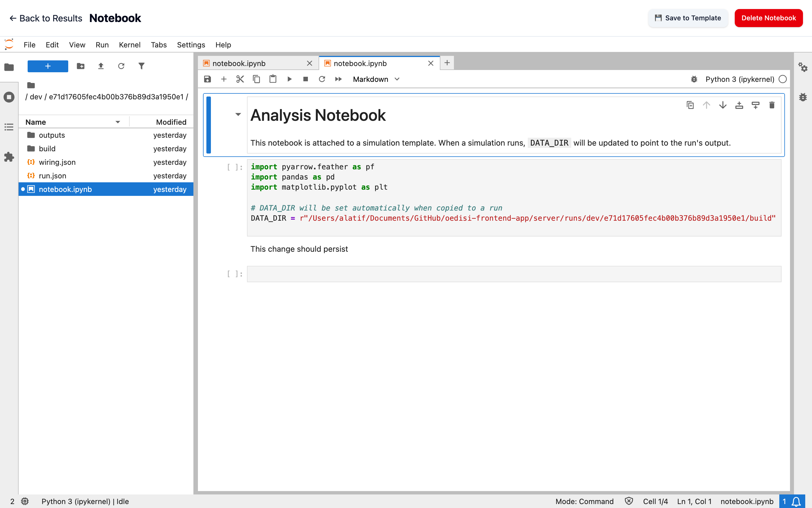Screen dimensions: 812x508
Task: Toggle the file filter funnel icon
Action: [142, 66]
